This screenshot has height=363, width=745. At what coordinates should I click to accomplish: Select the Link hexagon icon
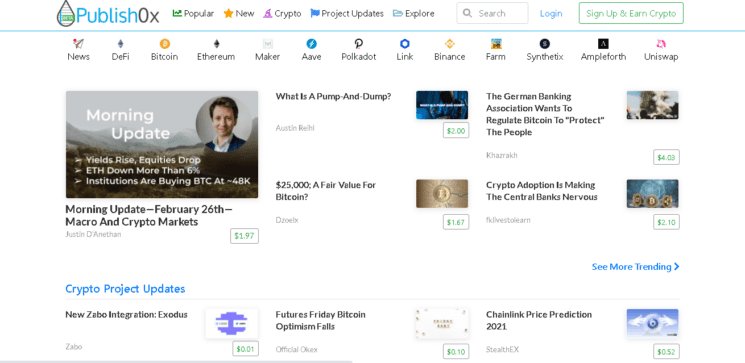405,44
